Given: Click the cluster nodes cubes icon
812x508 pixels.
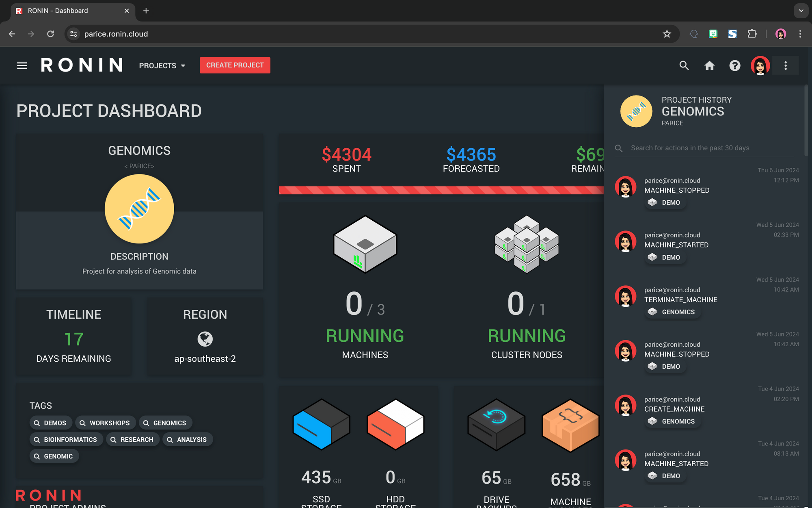Looking at the screenshot, I should tap(527, 244).
